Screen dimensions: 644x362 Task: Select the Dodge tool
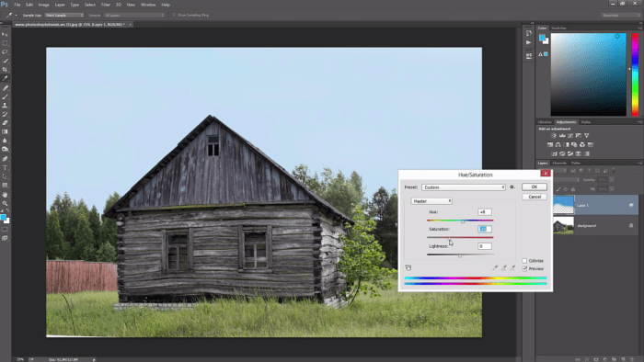(5, 149)
